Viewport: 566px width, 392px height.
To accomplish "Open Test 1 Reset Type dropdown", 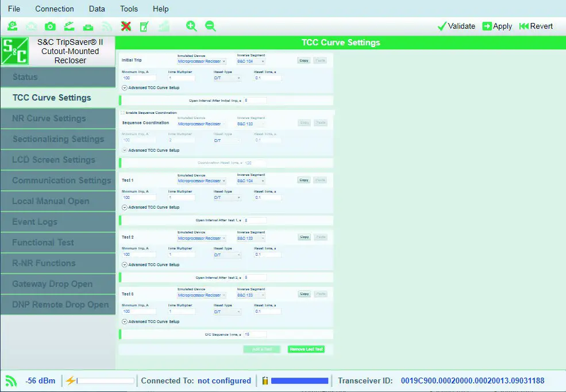I will [227, 198].
